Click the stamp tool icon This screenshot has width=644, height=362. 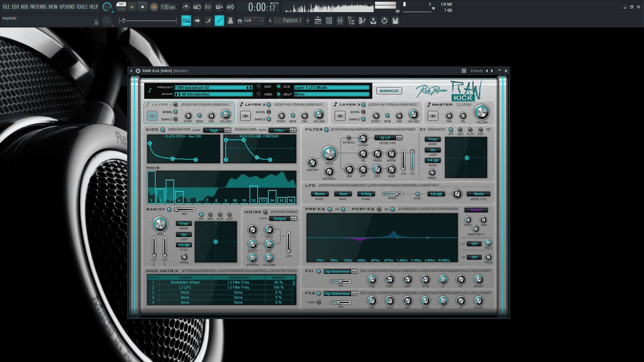tap(230, 21)
